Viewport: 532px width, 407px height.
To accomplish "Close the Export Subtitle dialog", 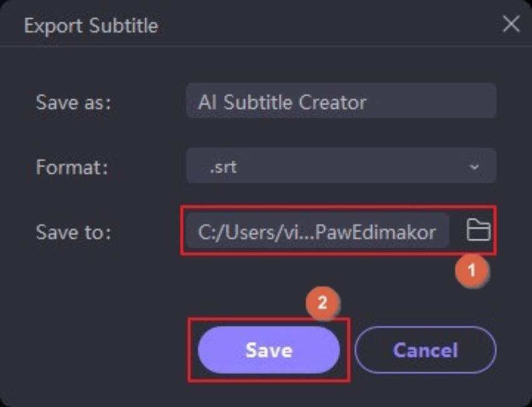I will (511, 24).
